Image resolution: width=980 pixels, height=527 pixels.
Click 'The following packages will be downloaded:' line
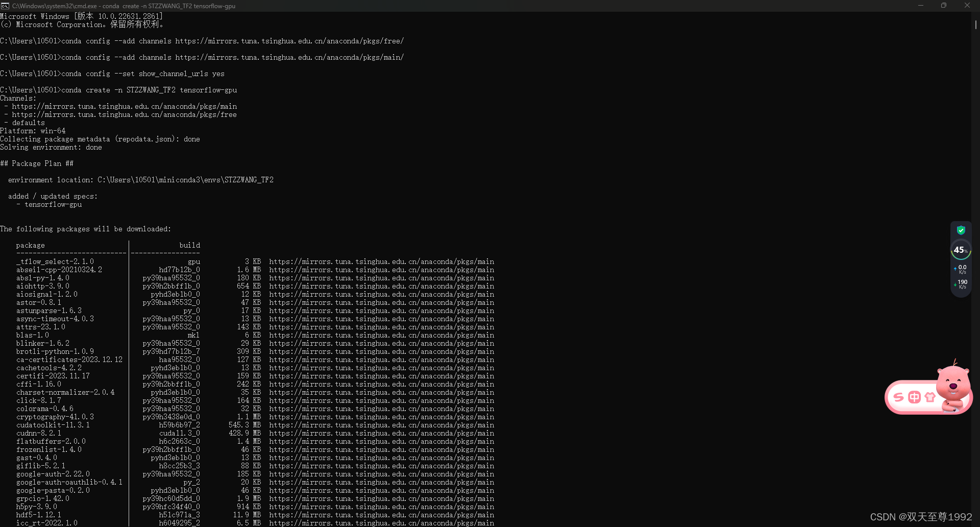point(86,229)
